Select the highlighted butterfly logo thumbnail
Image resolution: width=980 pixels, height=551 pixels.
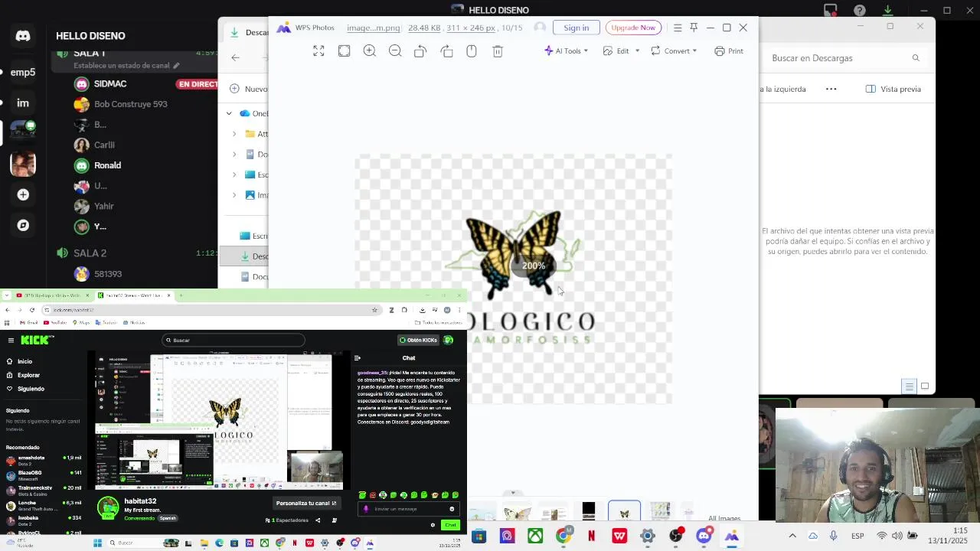(624, 510)
